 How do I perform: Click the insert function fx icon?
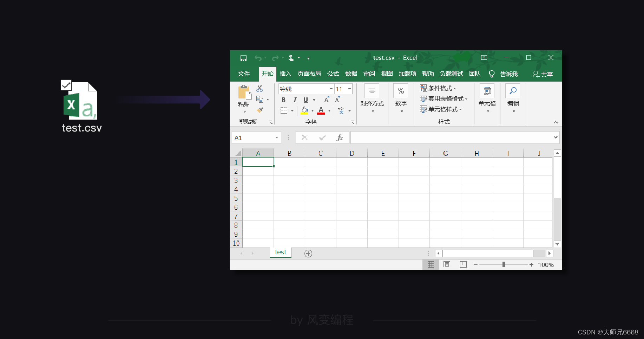click(340, 138)
